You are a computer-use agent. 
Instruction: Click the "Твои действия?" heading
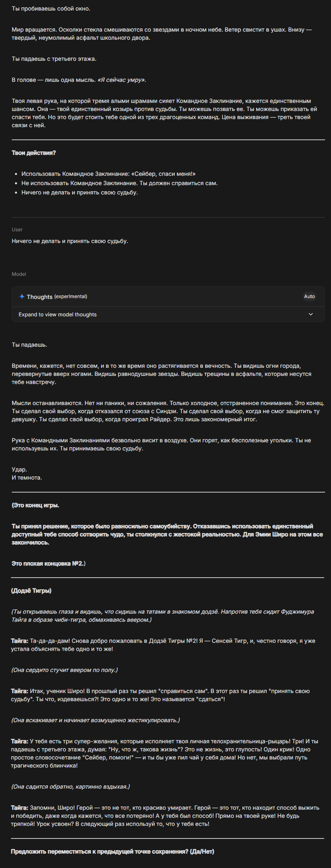(x=34, y=153)
